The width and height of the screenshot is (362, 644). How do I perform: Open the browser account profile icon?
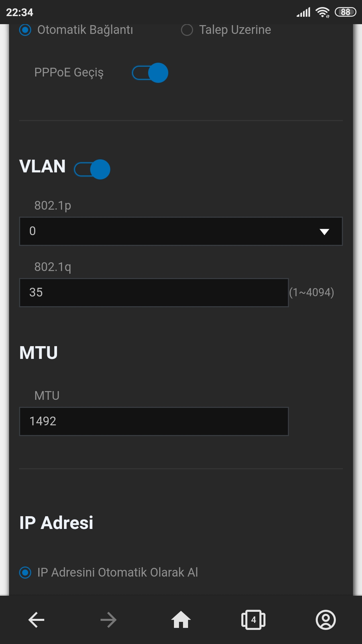pos(325,620)
